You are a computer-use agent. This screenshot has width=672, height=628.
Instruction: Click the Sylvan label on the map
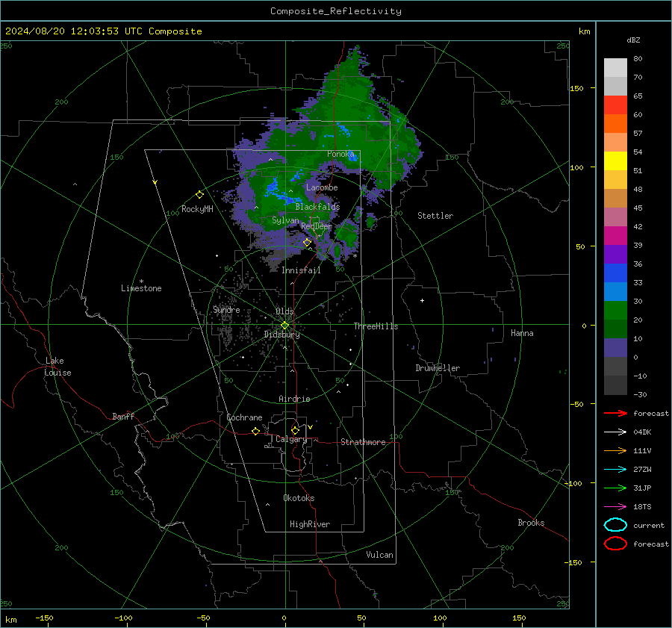tap(285, 220)
